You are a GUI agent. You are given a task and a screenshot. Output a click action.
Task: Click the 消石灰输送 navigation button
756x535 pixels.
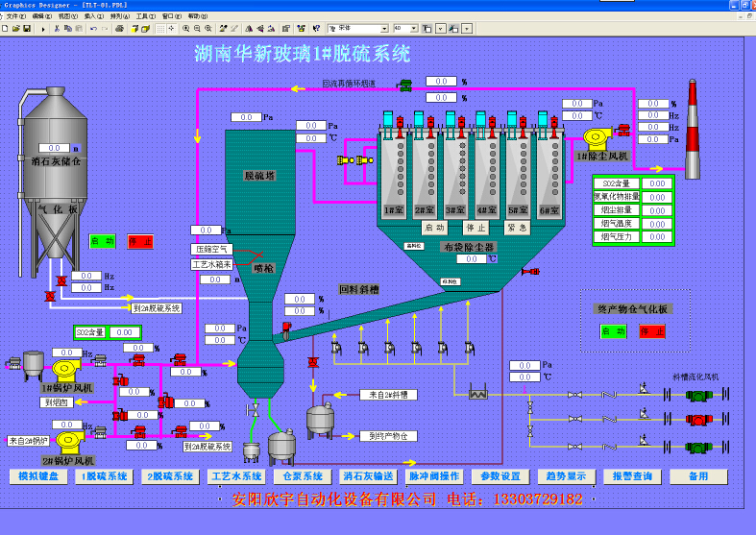pos(369,476)
